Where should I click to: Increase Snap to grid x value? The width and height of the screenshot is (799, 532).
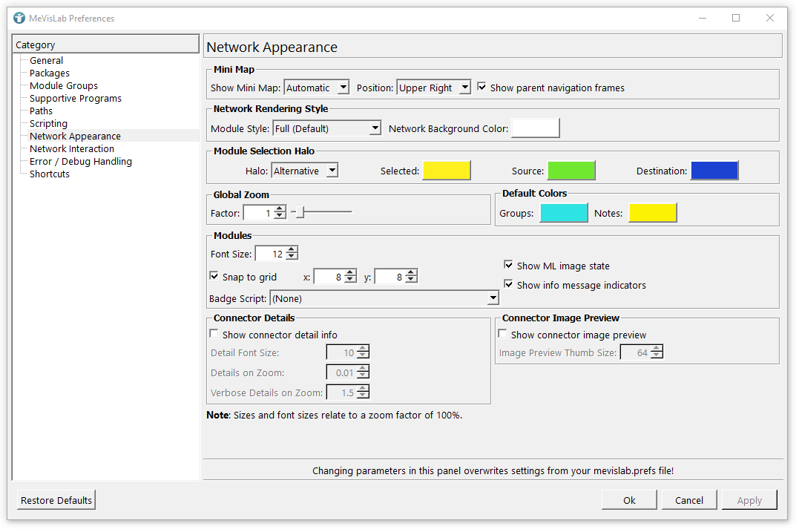[x=350, y=273]
